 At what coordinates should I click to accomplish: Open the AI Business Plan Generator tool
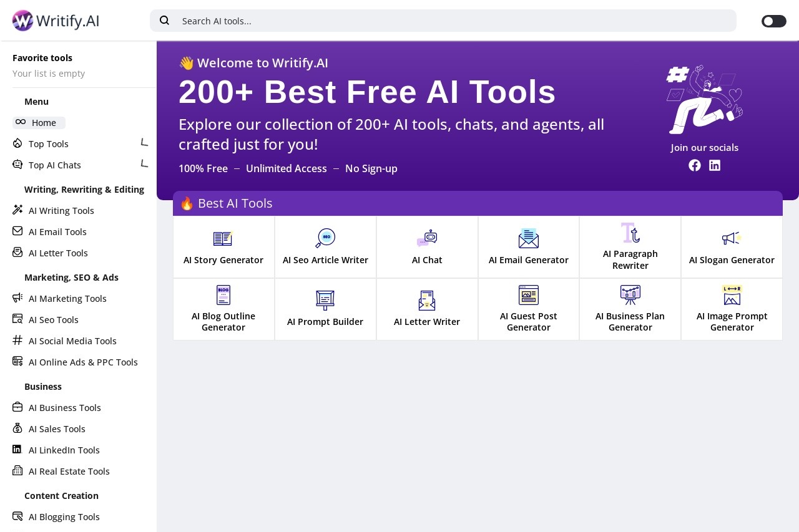tap(630, 309)
